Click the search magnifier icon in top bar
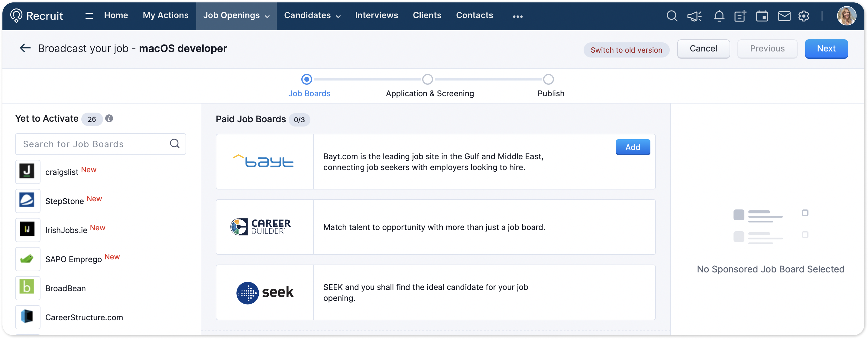868x339 pixels. (672, 16)
